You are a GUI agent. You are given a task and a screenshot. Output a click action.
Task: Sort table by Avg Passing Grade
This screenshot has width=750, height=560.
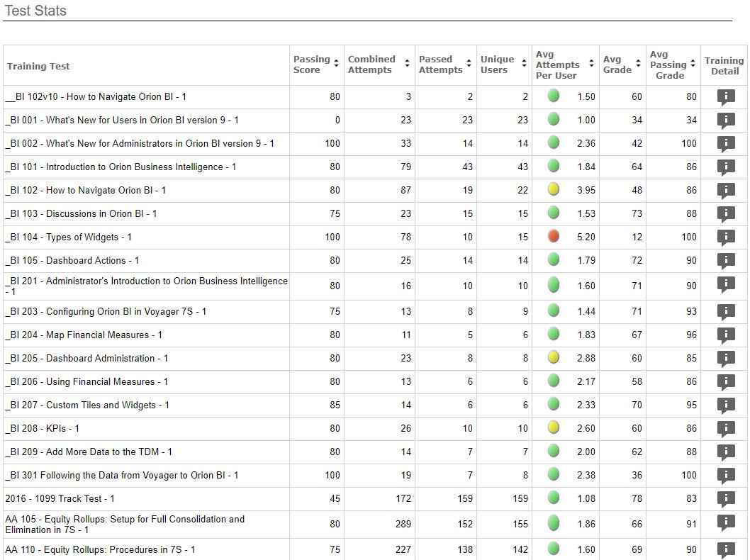tap(693, 63)
